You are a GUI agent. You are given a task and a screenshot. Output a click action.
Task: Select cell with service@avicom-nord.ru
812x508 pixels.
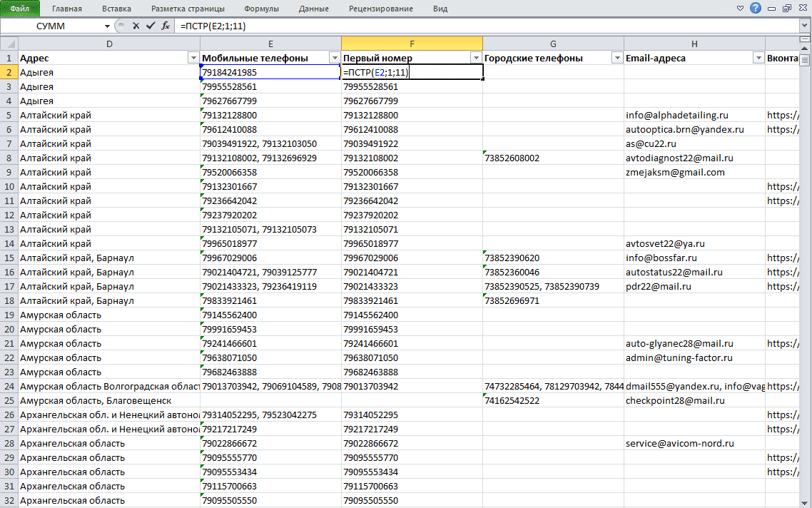694,443
